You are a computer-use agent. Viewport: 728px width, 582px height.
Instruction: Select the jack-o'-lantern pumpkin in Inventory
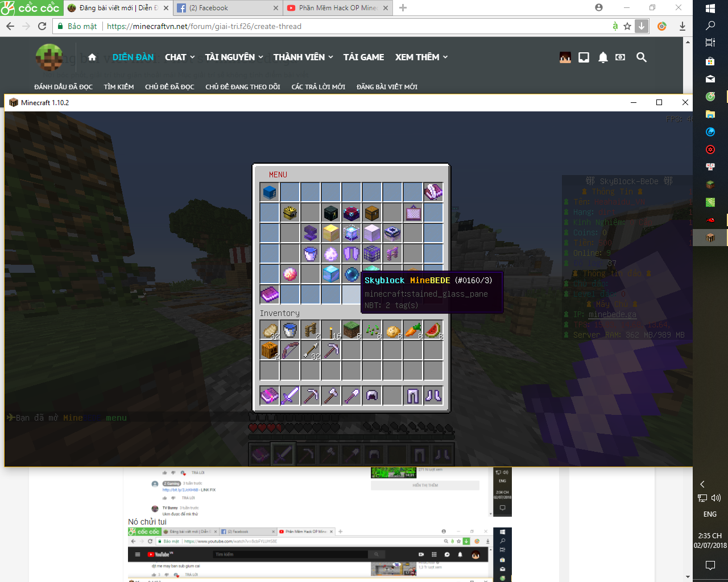pos(270,351)
